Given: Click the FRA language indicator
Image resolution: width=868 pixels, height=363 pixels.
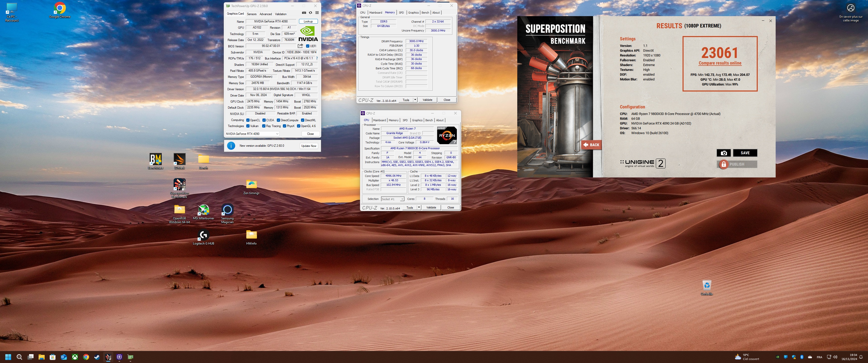Looking at the screenshot, I should (820, 357).
